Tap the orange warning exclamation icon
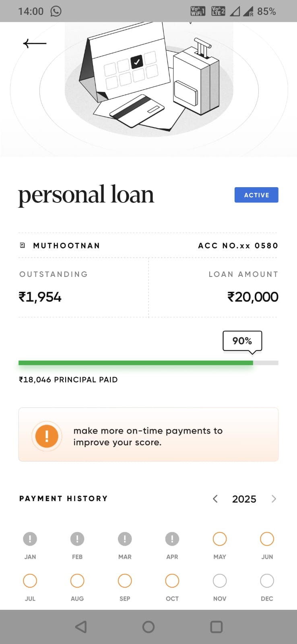This screenshot has width=297, height=644. tap(47, 436)
